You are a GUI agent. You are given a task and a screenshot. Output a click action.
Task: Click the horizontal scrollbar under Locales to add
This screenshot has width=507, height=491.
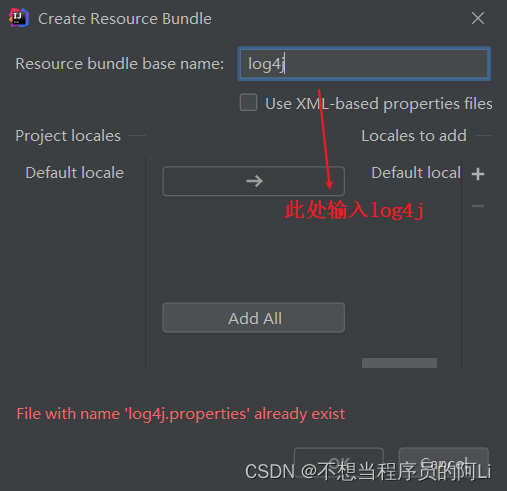(x=399, y=363)
